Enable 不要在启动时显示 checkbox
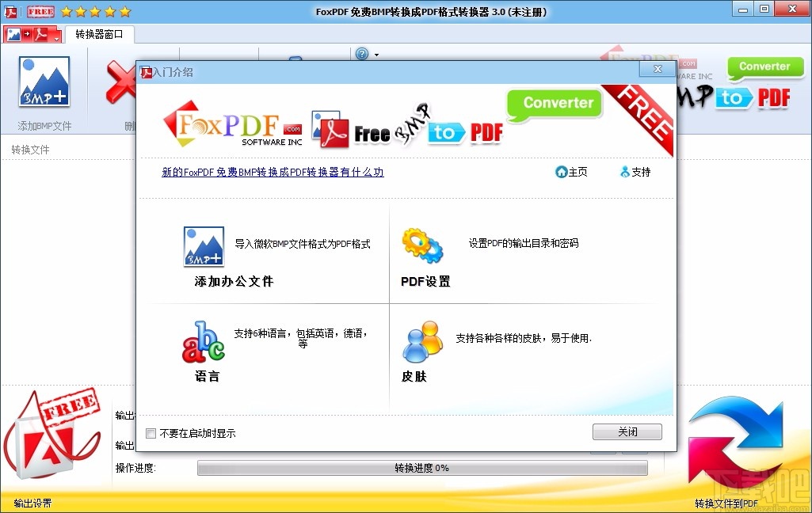812x513 pixels. pyautogui.click(x=151, y=433)
